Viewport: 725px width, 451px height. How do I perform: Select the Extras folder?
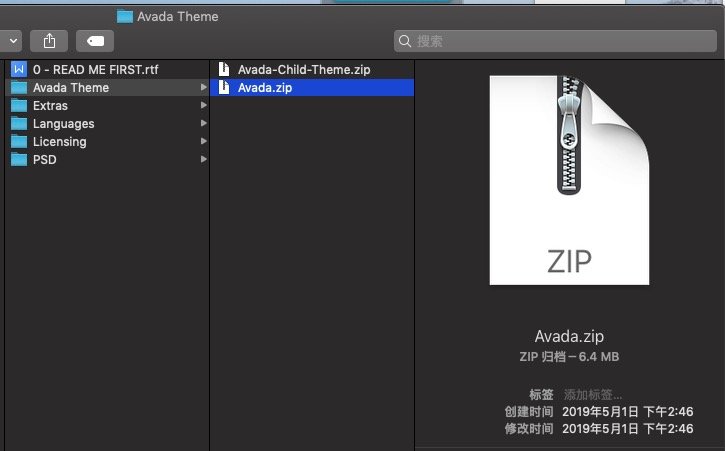107,106
